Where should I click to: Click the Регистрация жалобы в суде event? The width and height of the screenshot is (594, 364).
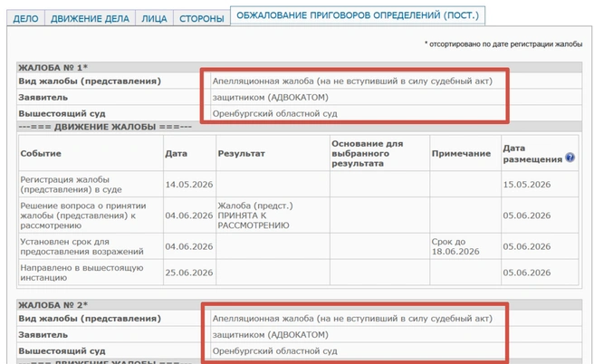pos(71,185)
